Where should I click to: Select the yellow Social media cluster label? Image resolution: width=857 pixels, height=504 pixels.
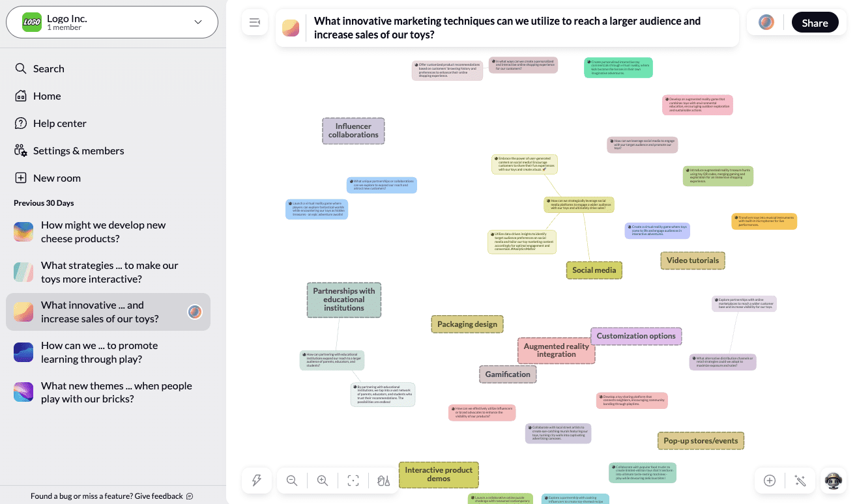(x=594, y=270)
